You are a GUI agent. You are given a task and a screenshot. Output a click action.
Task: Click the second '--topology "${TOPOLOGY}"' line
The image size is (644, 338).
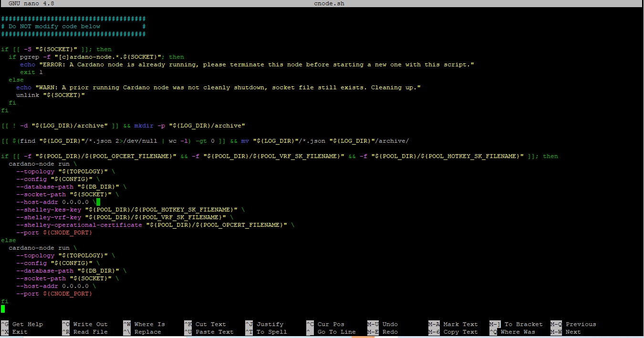(66, 255)
